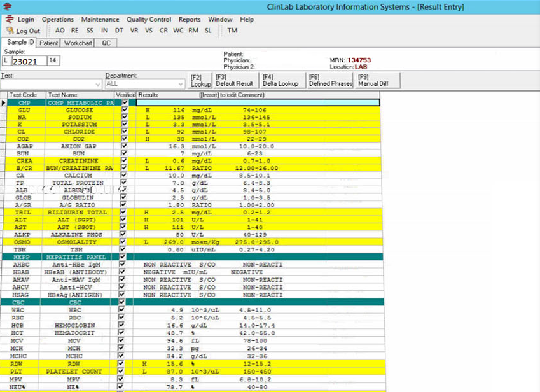Click the TM toolbar shortcut
The height and width of the screenshot is (392, 540).
232,31
